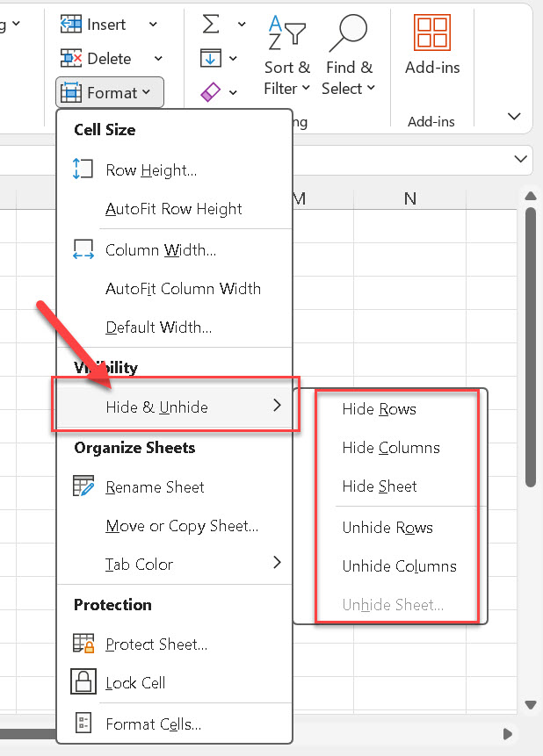
Task: Click Format Cells icon
Action: pyautogui.click(x=83, y=723)
